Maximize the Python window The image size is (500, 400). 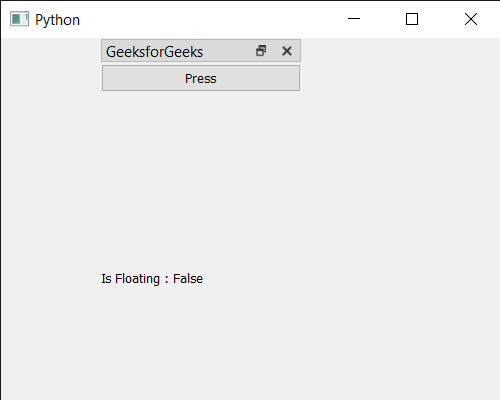pos(412,19)
